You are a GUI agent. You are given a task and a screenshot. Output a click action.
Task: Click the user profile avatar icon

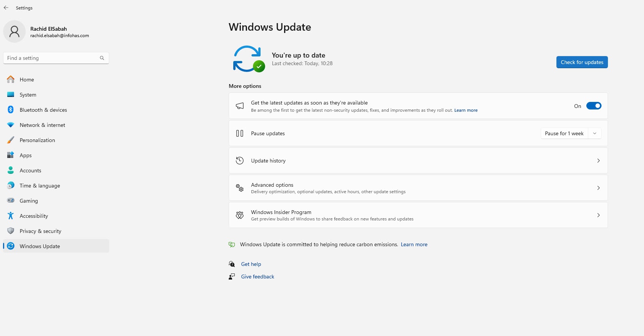pyautogui.click(x=14, y=31)
